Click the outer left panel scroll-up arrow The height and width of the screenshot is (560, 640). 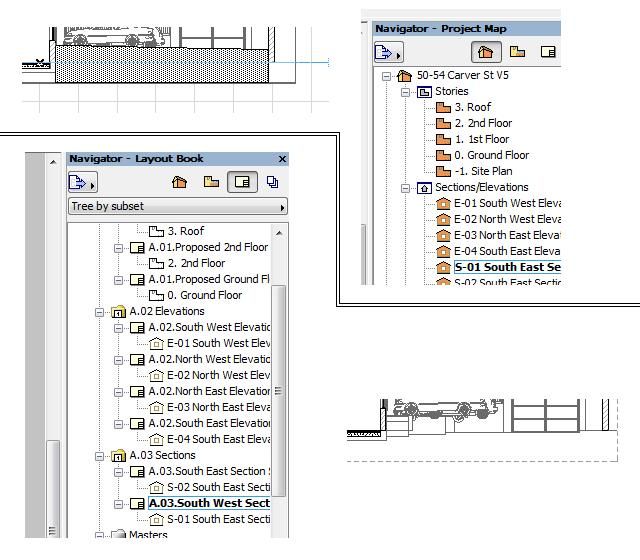(53, 162)
